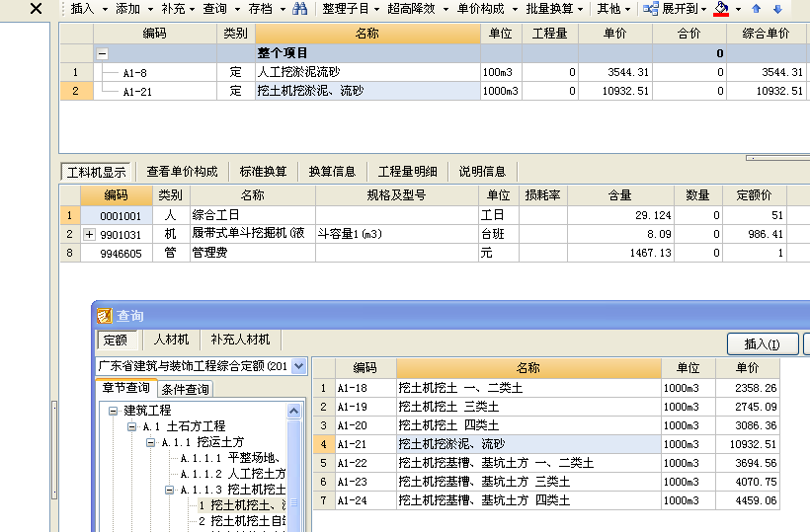Viewport: 810px width, 532px height.
Task: Close panel with X icon at top left
Action: pyautogui.click(x=36, y=8)
